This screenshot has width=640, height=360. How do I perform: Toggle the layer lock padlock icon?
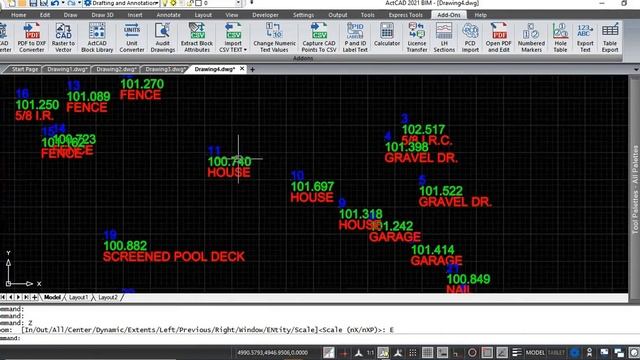pyautogui.click(x=191, y=3)
